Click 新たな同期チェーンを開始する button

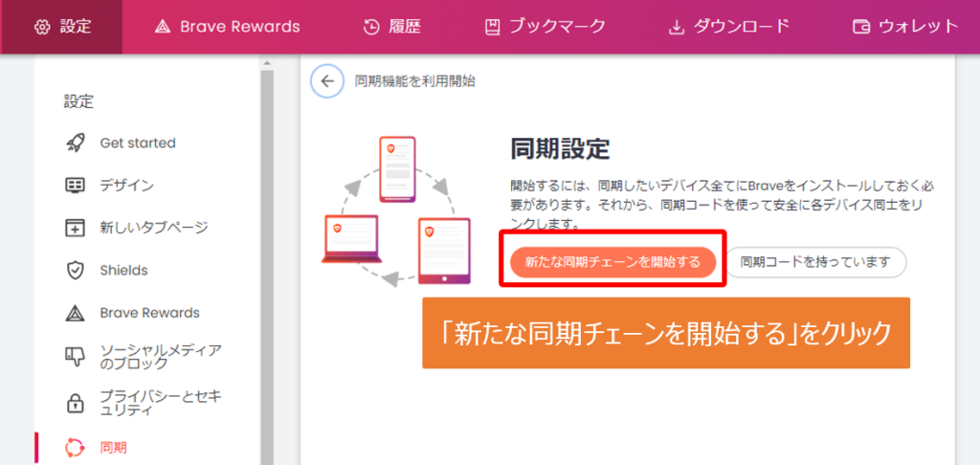612,262
